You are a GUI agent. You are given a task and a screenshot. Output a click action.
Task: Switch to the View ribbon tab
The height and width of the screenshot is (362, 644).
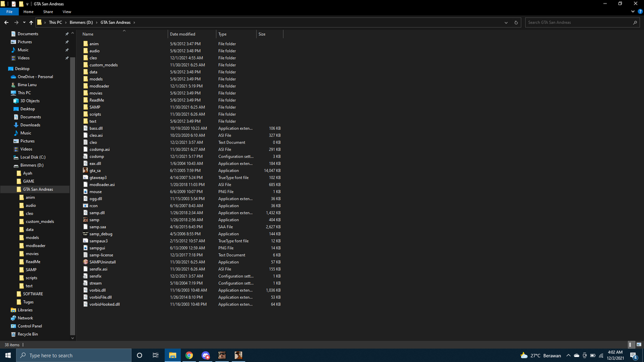(66, 12)
